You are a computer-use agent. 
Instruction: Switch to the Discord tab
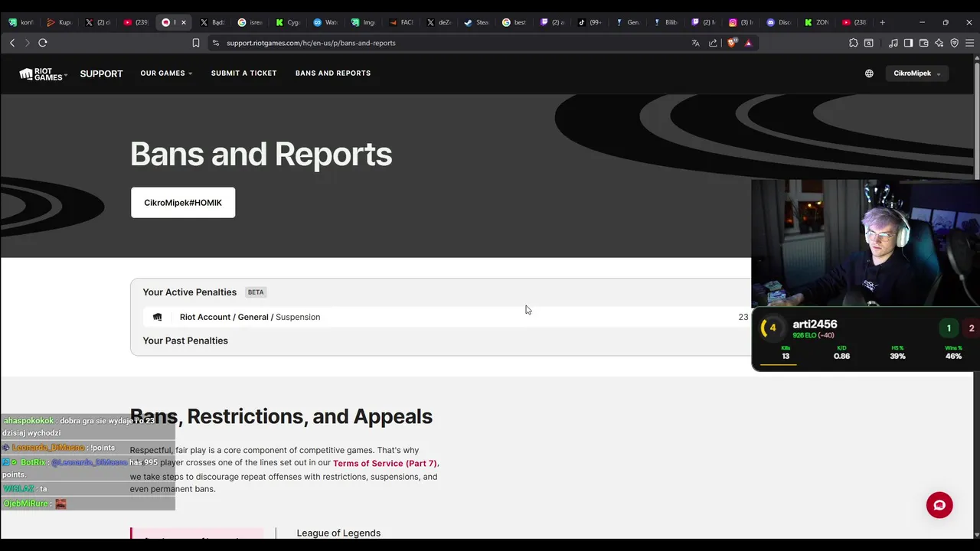click(x=779, y=22)
